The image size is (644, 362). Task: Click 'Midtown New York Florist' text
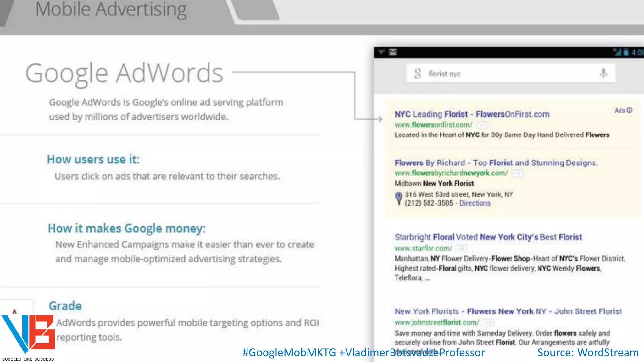coord(434,183)
